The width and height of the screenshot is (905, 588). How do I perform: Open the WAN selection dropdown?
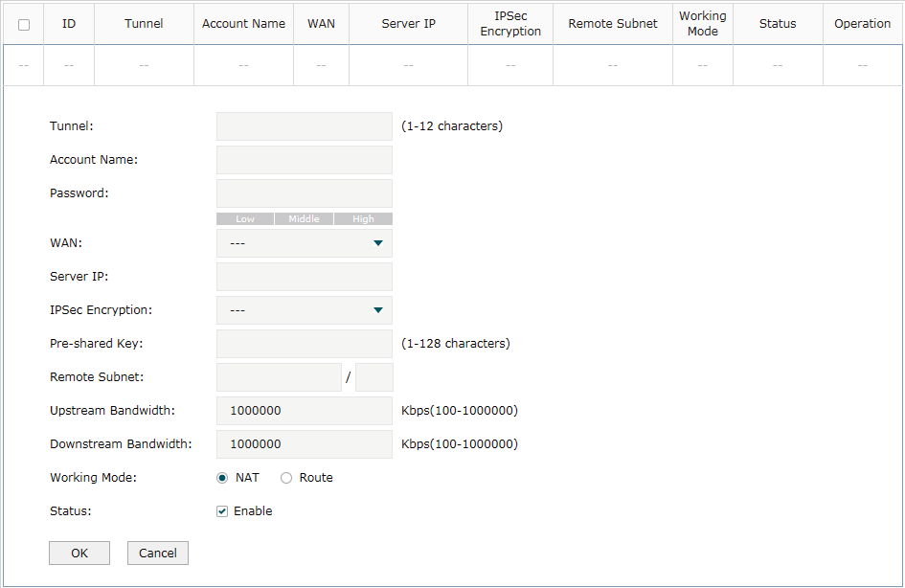point(305,243)
